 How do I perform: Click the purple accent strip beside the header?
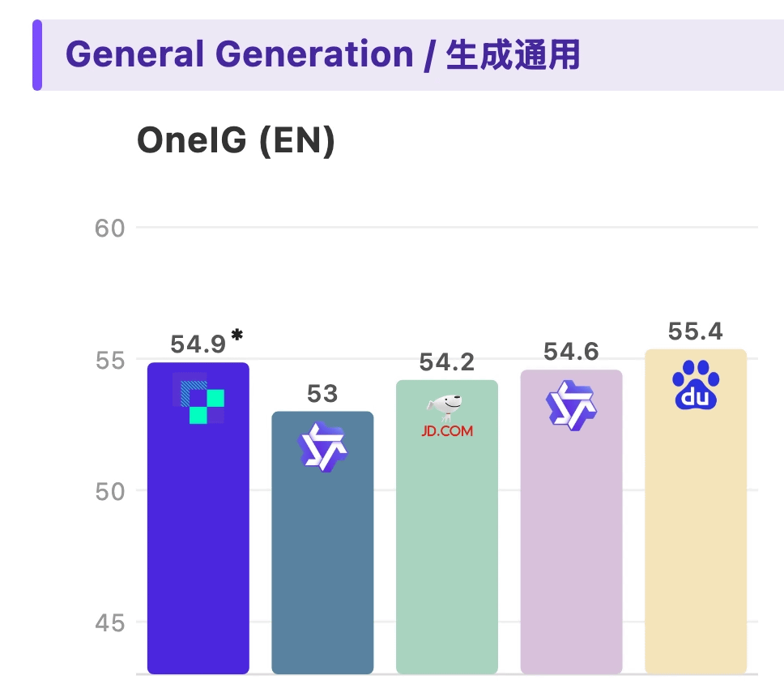37,55
